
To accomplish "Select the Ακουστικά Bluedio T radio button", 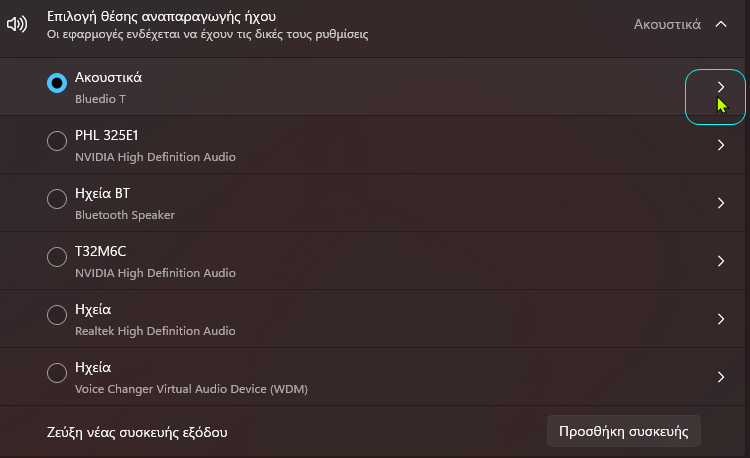I will [57, 83].
